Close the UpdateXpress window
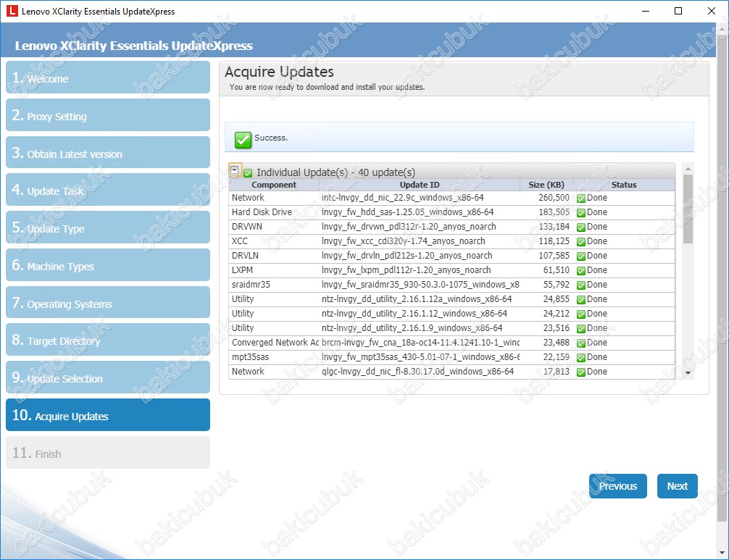The width and height of the screenshot is (729, 560). (x=712, y=11)
